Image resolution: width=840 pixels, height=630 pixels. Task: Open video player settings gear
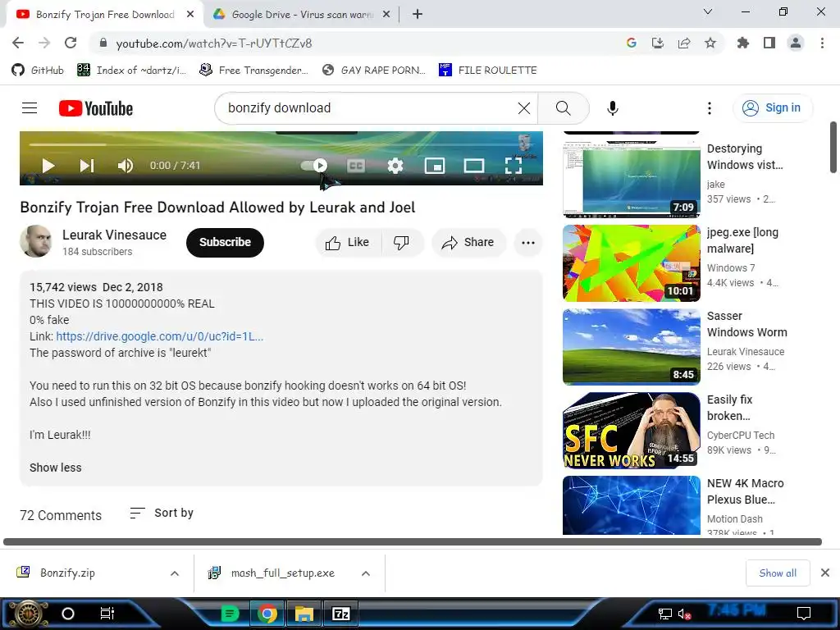[x=395, y=166]
